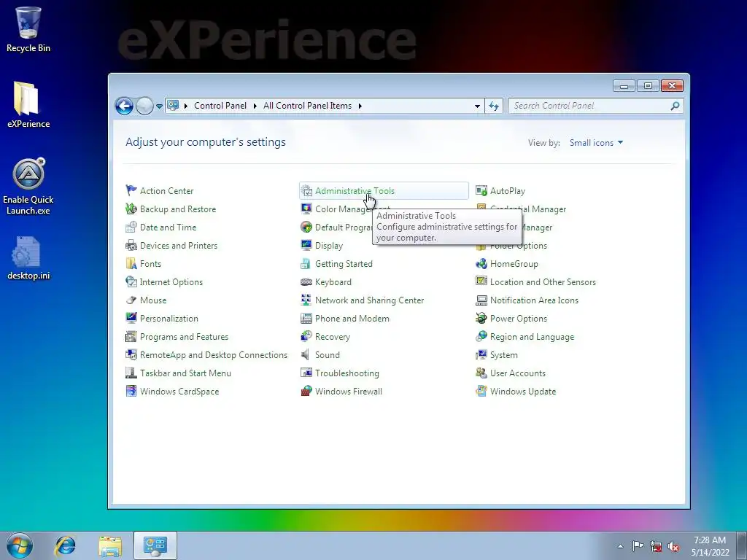Open Backup and Restore icon
This screenshot has height=560, width=747.
coord(131,209)
